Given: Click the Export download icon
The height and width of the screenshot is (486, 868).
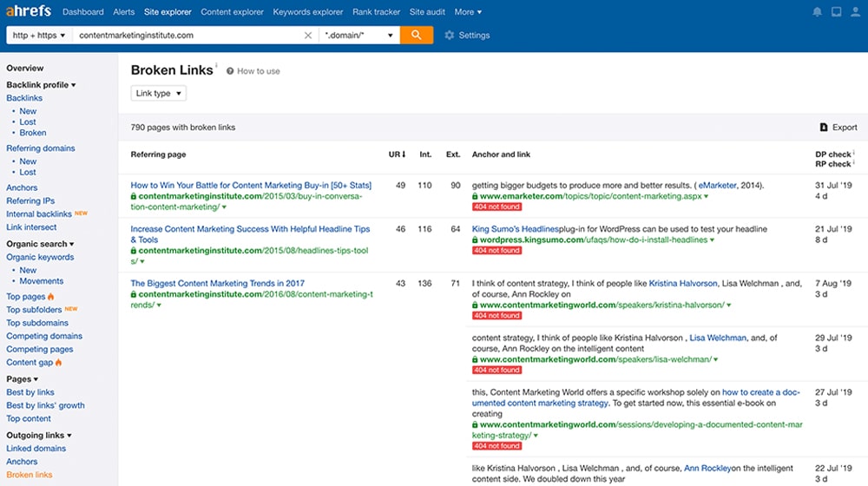Looking at the screenshot, I should (824, 128).
